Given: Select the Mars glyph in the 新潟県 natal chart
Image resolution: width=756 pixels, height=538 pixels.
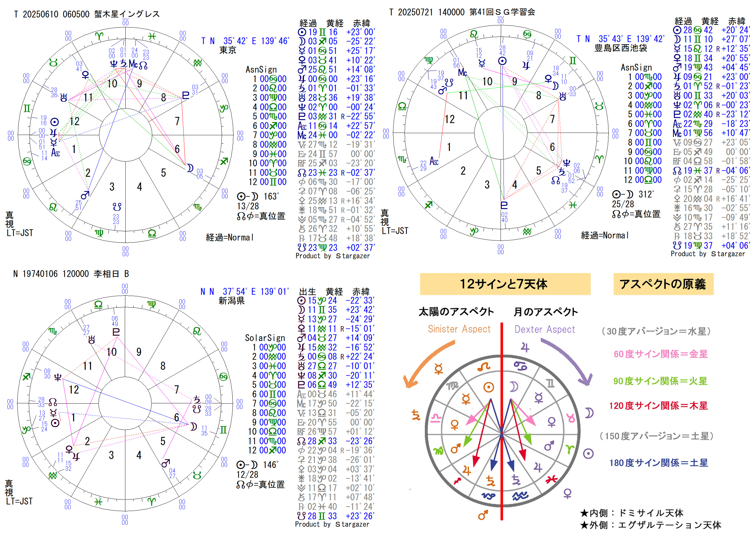Looking at the screenshot, I should click(x=165, y=463).
